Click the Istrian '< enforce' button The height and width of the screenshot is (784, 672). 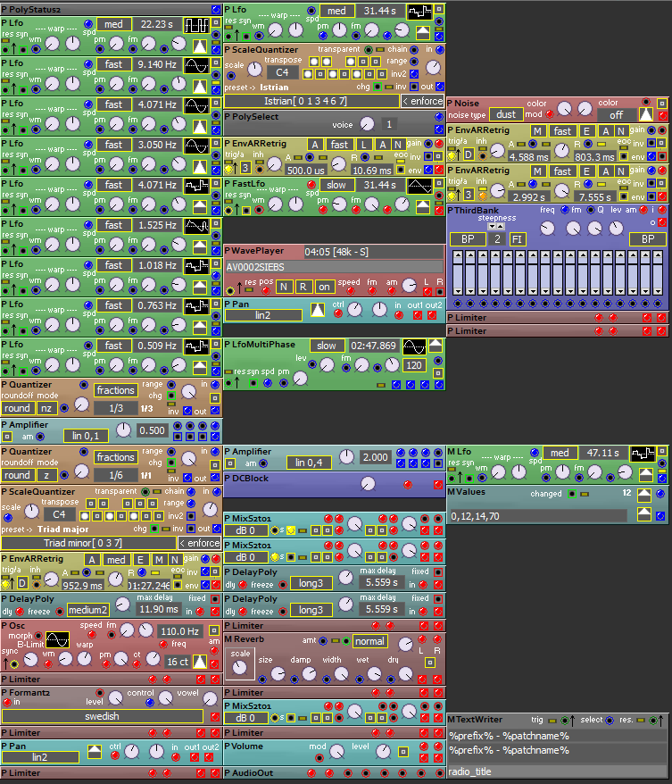click(x=422, y=102)
